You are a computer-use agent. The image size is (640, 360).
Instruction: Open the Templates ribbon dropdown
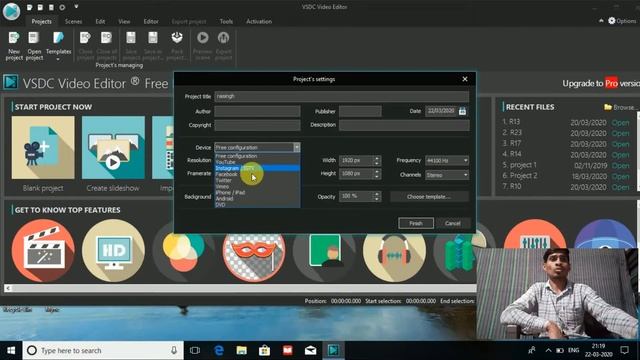pyautogui.click(x=58, y=46)
